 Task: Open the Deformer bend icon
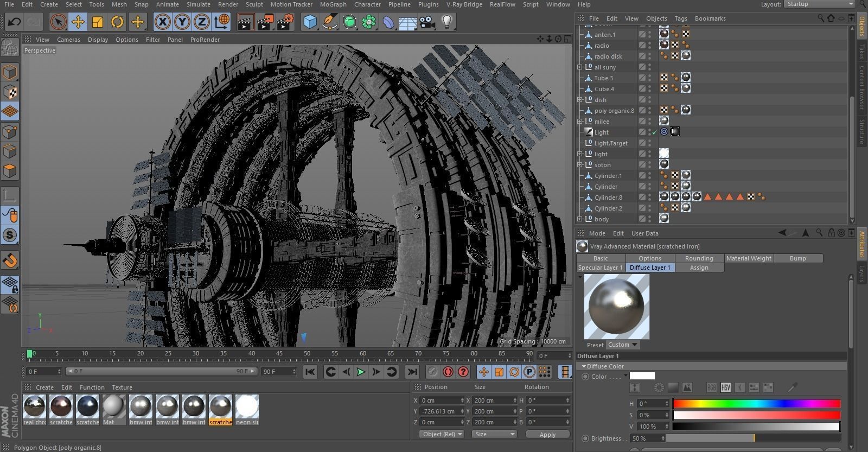tap(389, 22)
